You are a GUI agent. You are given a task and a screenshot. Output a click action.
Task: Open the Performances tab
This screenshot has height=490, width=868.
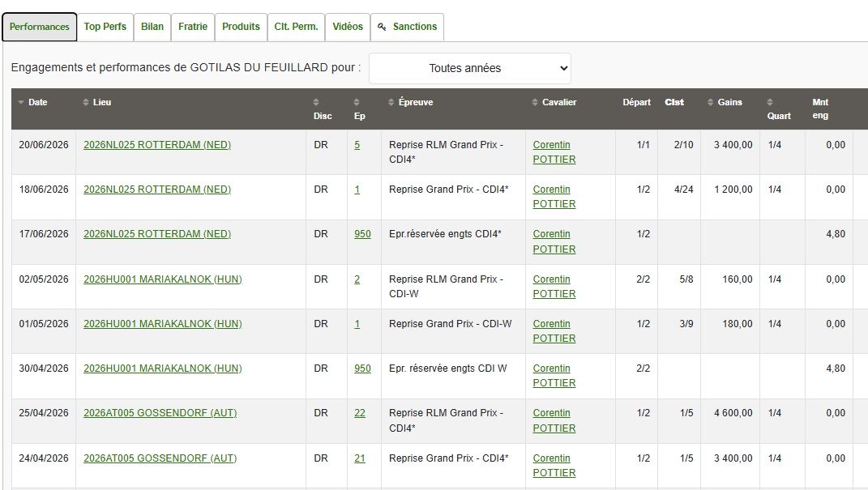pos(39,27)
